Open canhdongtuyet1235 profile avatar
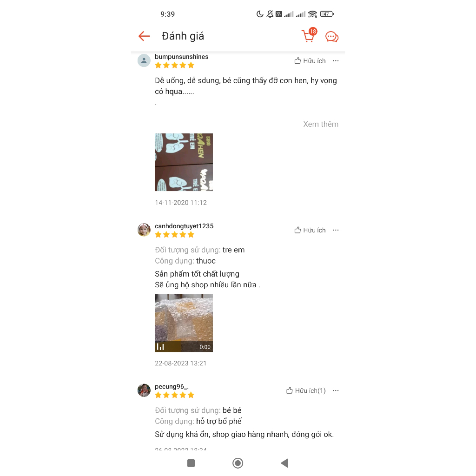Image resolution: width=476 pixels, height=476 pixels. point(144,230)
